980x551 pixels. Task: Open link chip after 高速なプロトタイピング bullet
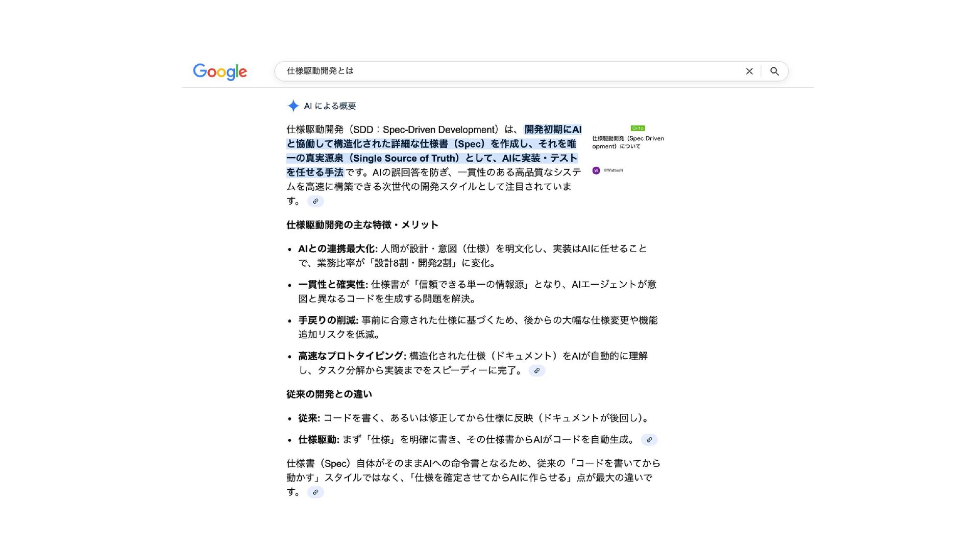click(x=536, y=371)
